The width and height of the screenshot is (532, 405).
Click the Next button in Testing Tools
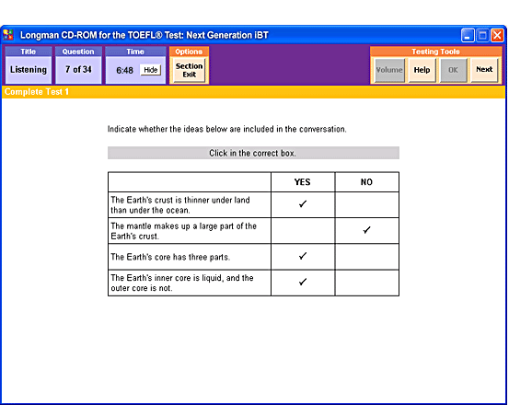pos(484,70)
